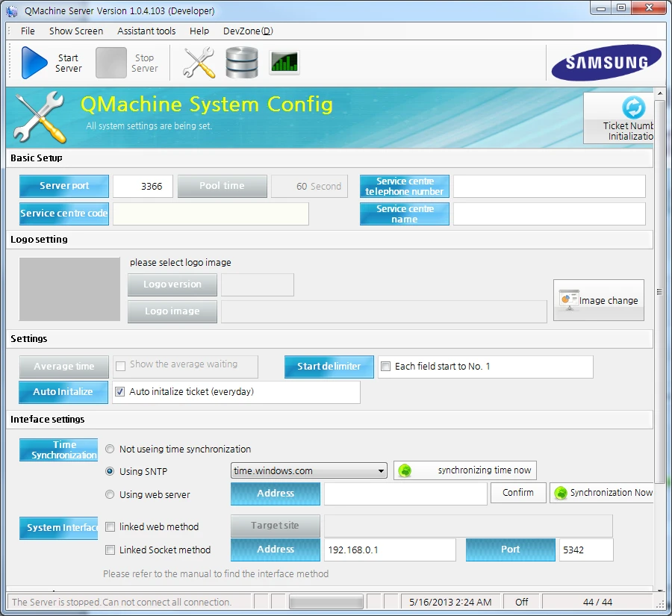Click the Confirm button
672x616 pixels.
(518, 493)
